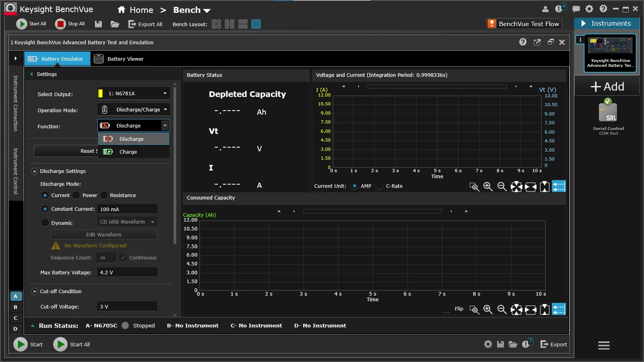Choose the single-pane bench layout icon
Viewport: 644px width, 362px height.
tap(256, 24)
